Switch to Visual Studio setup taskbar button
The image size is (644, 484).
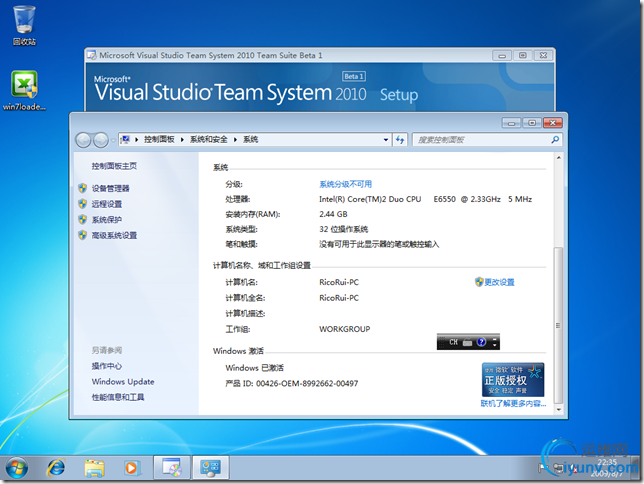point(172,468)
